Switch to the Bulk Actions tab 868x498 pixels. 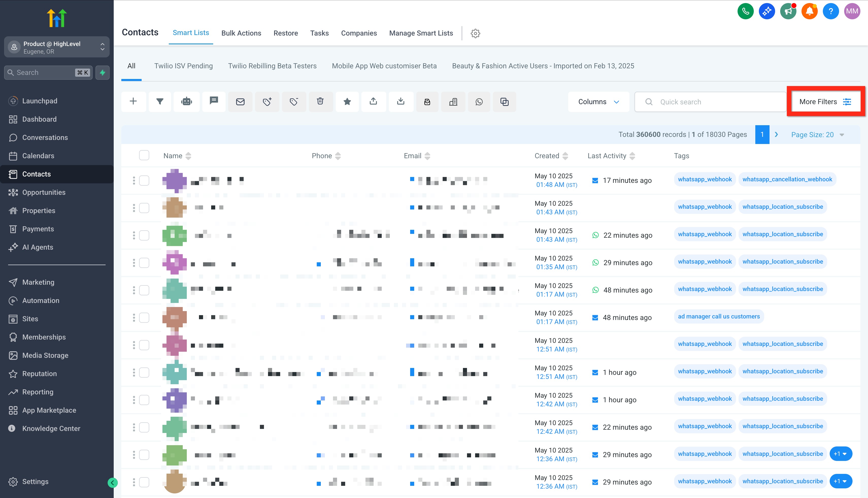pos(241,33)
